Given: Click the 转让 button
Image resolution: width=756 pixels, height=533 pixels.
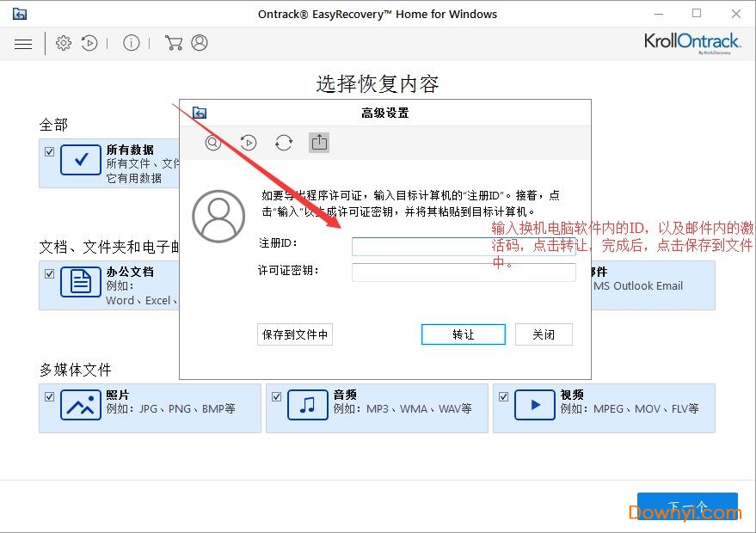Looking at the screenshot, I should click(x=463, y=334).
